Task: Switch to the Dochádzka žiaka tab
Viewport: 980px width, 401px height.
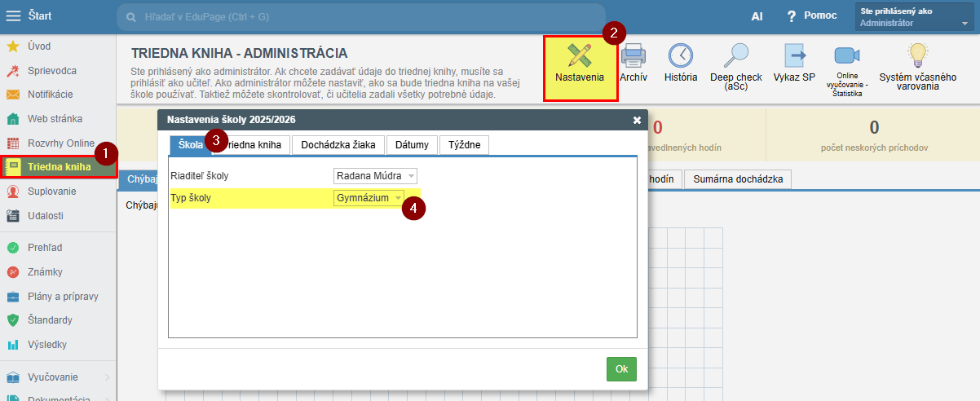Action: pyautogui.click(x=338, y=145)
